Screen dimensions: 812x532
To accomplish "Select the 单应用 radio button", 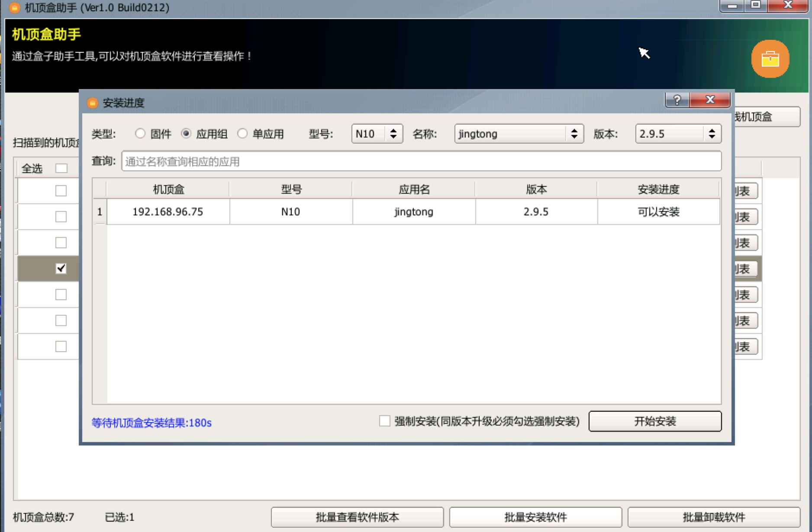I will (x=242, y=134).
